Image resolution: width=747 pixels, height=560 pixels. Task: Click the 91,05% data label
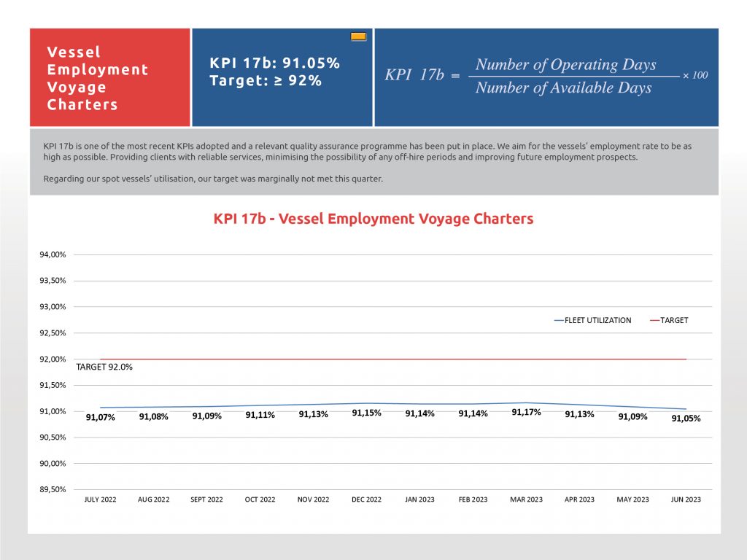click(x=686, y=419)
